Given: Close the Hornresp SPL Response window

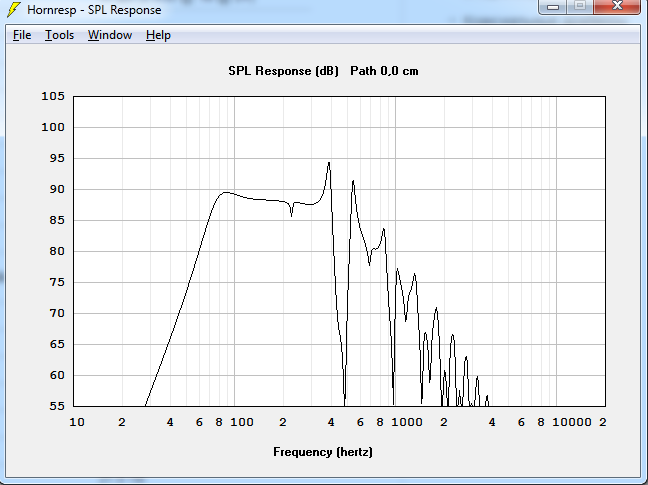Looking at the screenshot, I should tap(617, 6).
